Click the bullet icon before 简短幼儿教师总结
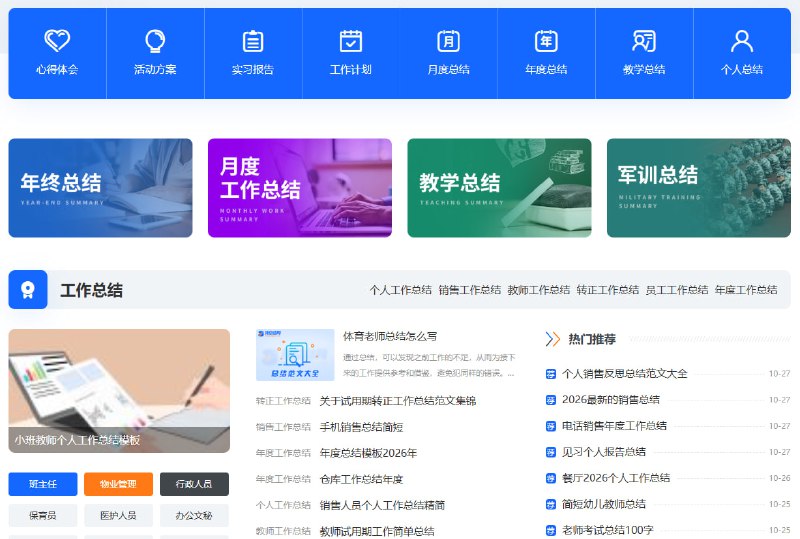 pos(551,504)
